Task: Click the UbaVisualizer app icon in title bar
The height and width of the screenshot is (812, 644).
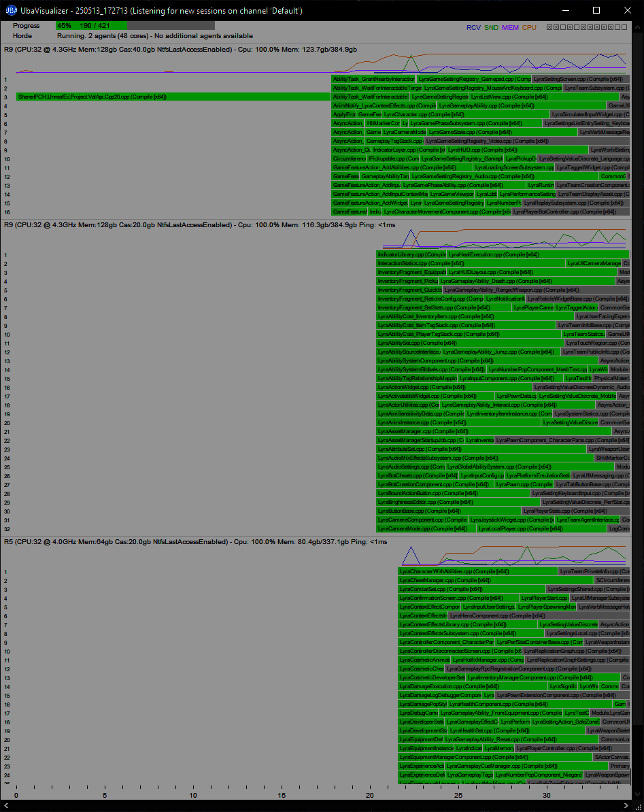Action: [12, 10]
